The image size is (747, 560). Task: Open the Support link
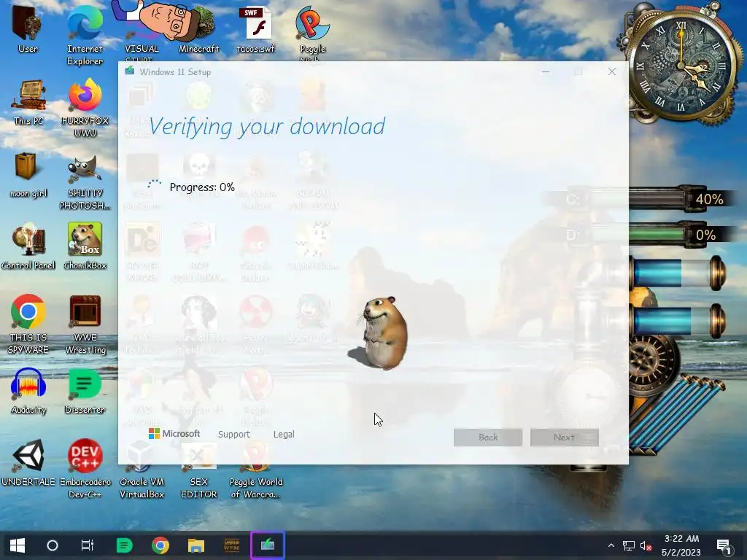tap(234, 435)
